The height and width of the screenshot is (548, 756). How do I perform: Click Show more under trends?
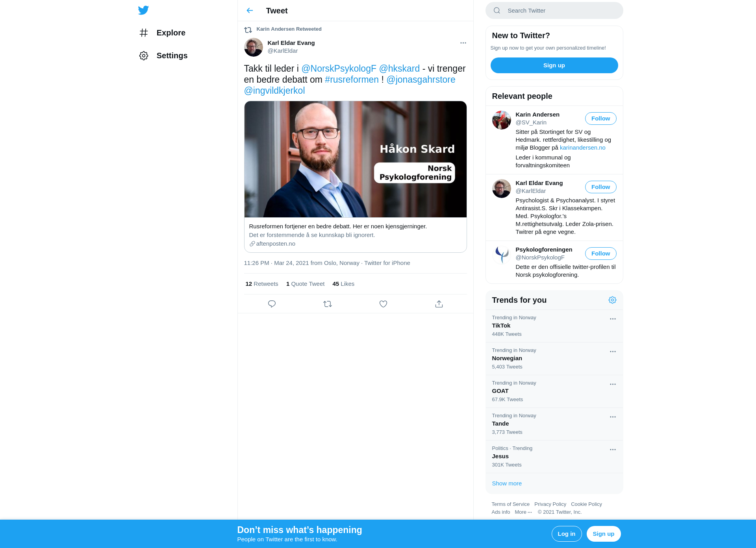tap(507, 483)
